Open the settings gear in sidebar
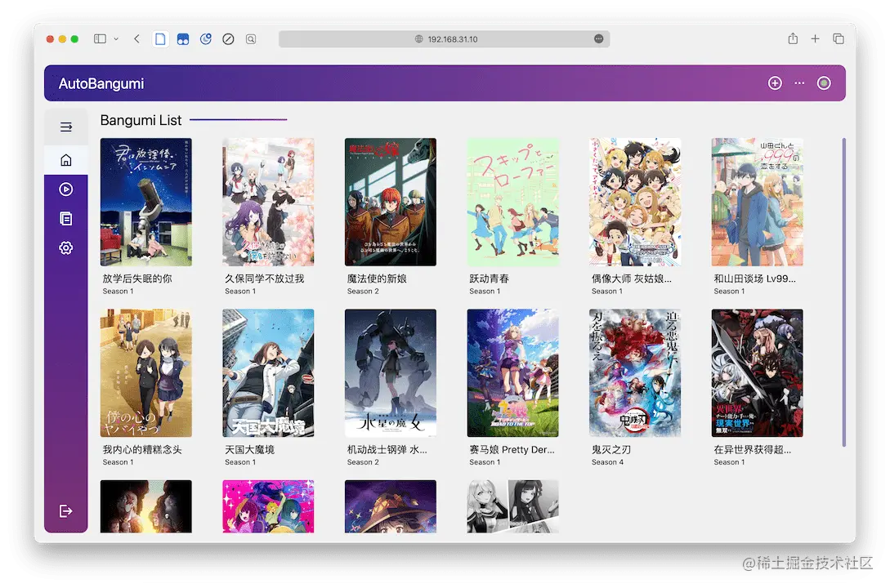 pos(66,247)
